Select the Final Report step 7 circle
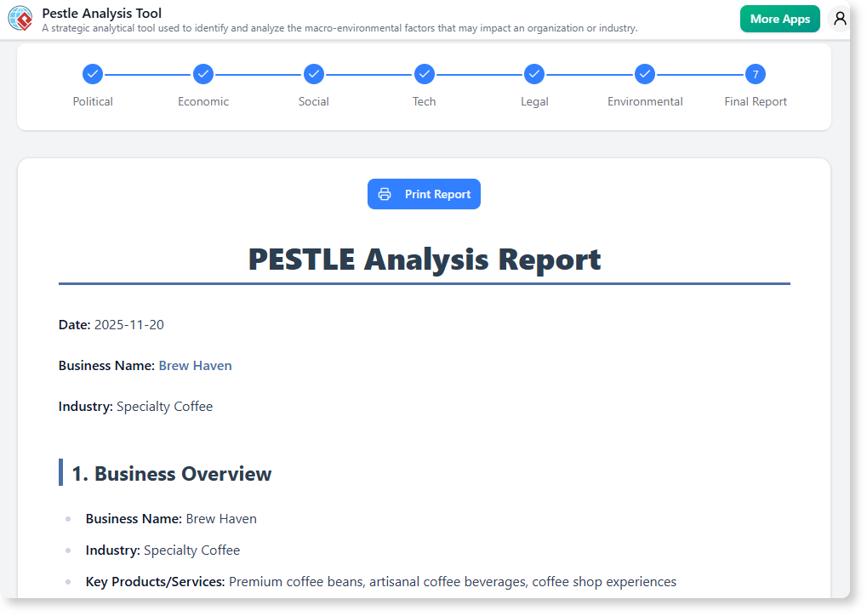867x616 pixels. point(755,74)
